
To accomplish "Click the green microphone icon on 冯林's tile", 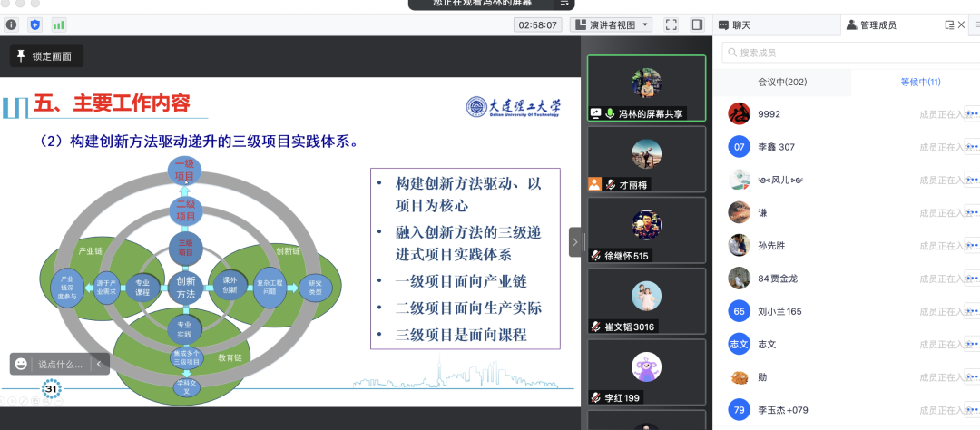I will (610, 113).
